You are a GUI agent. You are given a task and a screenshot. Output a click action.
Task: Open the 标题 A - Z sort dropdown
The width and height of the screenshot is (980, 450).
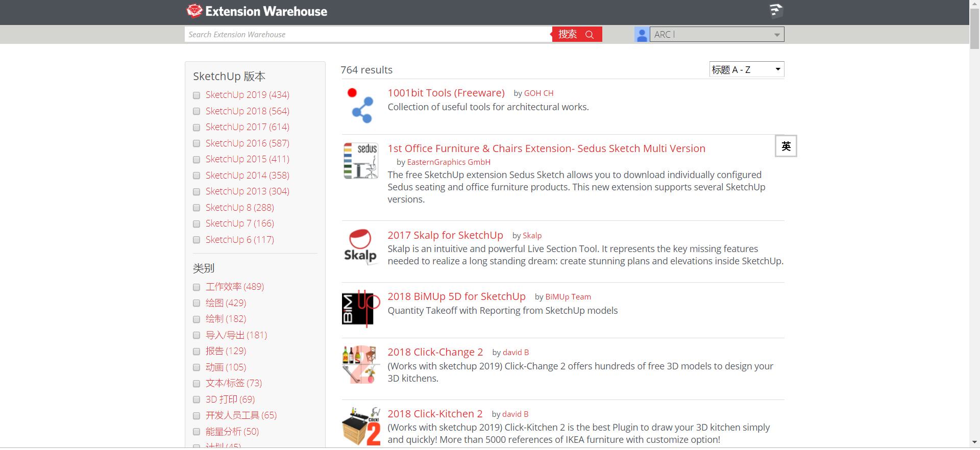747,69
